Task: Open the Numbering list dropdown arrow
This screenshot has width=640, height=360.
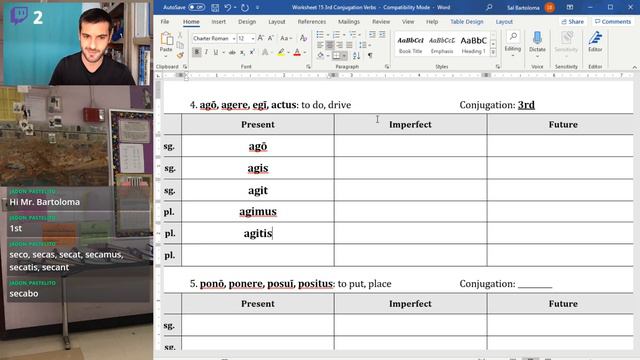Action: coord(344,35)
